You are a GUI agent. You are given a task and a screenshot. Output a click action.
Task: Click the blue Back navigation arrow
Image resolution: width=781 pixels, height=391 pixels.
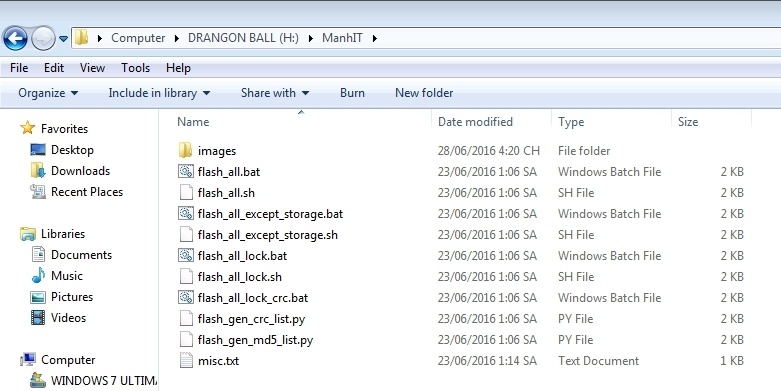(x=15, y=38)
